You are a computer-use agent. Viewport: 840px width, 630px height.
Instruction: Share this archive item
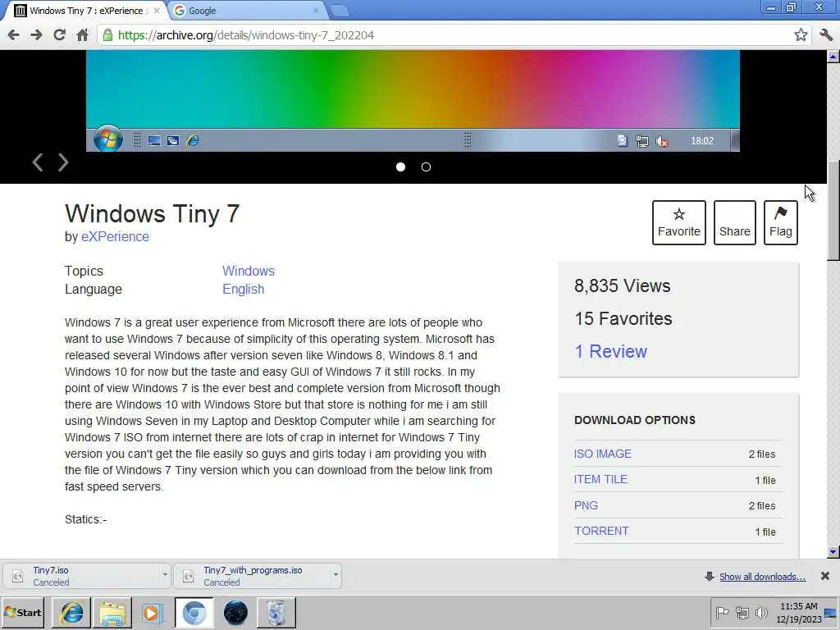734,223
